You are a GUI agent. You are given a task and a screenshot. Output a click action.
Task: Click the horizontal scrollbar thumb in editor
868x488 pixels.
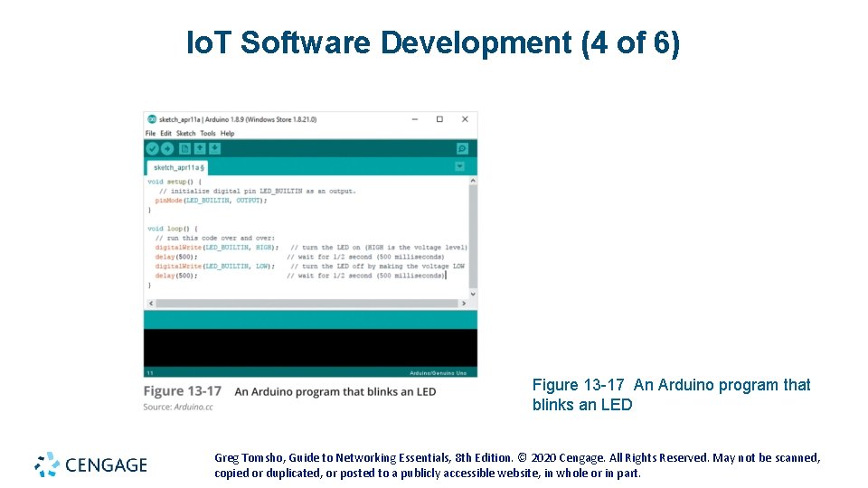pyautogui.click(x=307, y=304)
